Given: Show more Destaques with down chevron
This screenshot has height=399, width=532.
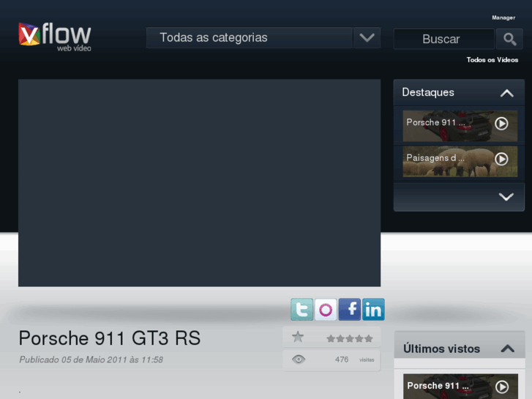Looking at the screenshot, I should click(x=506, y=197).
